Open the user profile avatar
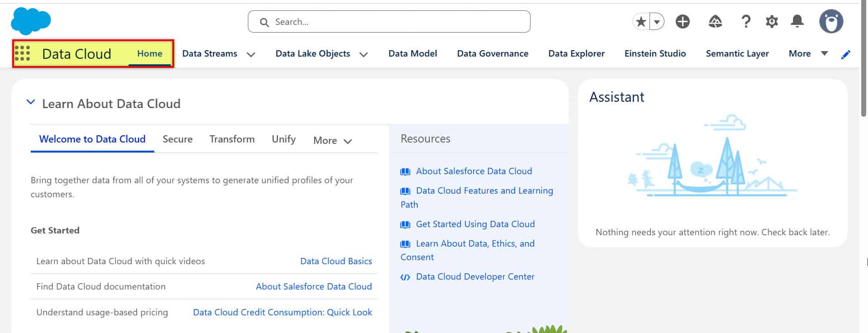 (x=831, y=21)
